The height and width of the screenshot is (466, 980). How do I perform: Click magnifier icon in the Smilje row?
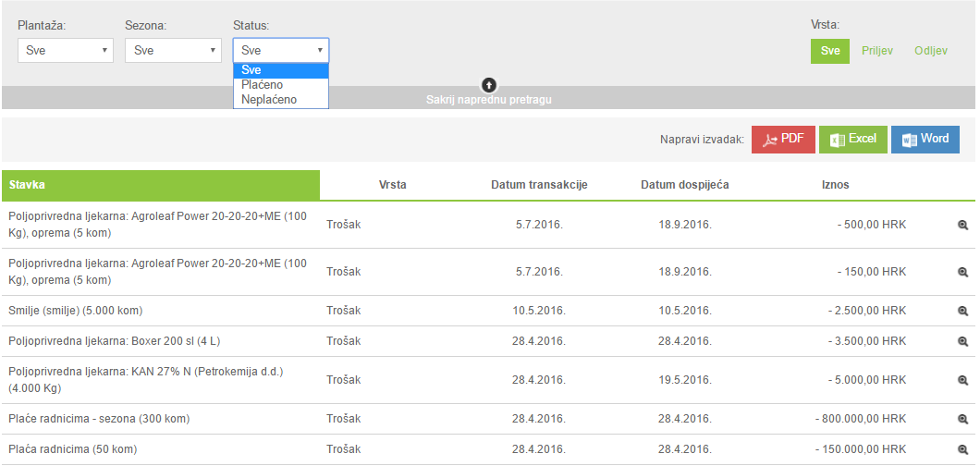pyautogui.click(x=962, y=312)
